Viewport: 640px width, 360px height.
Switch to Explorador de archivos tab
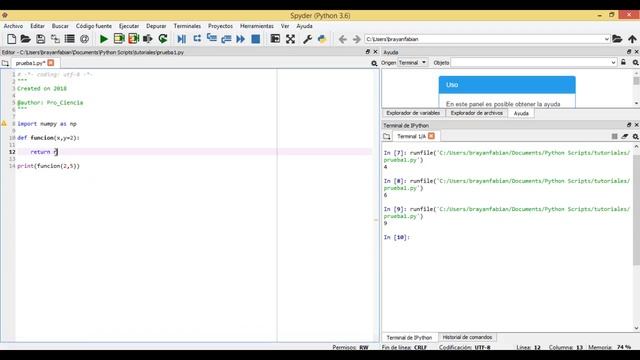point(476,113)
